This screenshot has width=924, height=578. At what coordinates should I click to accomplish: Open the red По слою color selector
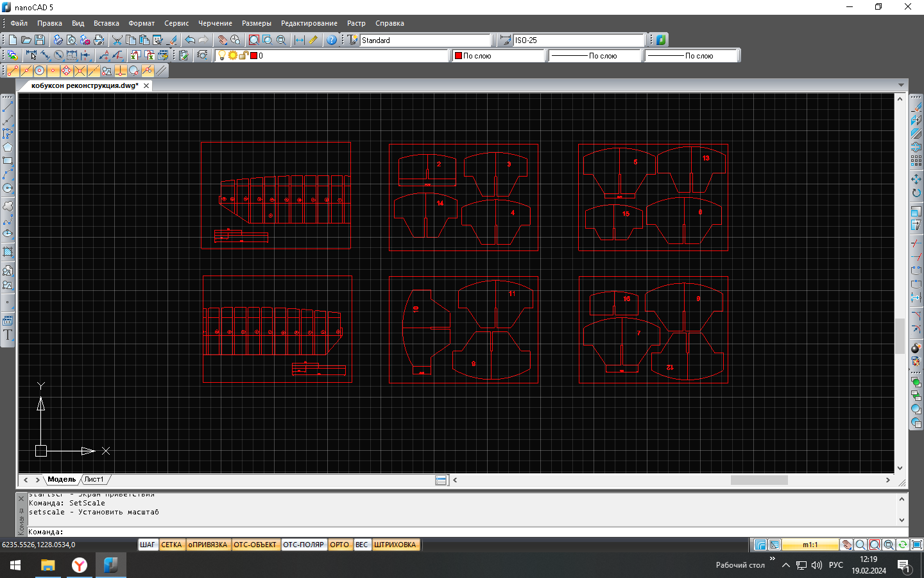499,56
